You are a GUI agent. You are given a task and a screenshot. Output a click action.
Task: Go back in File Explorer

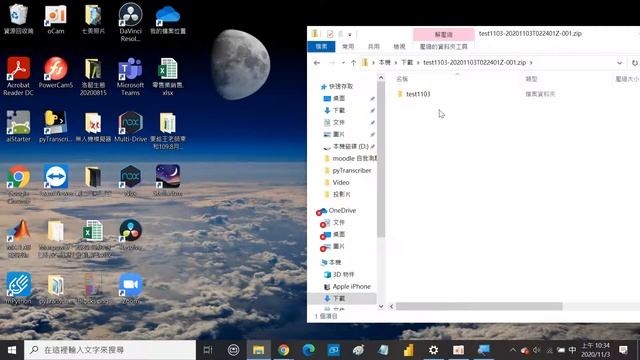(x=317, y=63)
